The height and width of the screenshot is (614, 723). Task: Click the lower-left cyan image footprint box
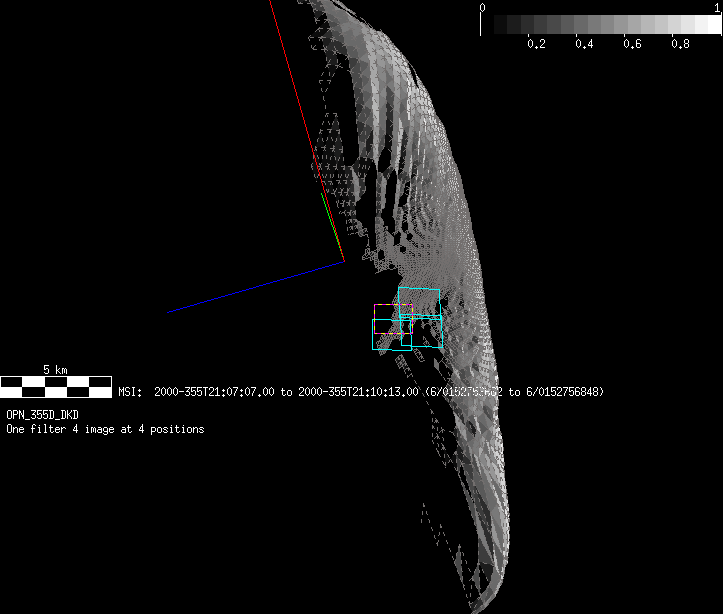pos(391,335)
